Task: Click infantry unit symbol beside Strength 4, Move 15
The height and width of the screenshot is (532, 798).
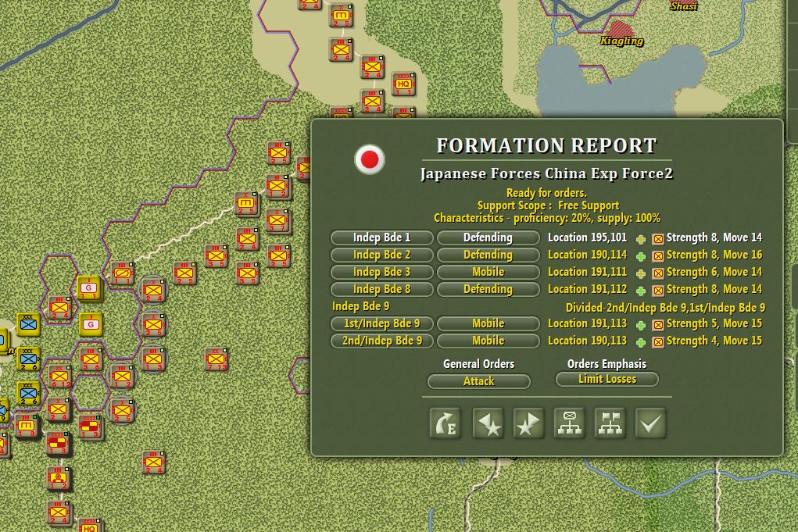Action: coord(658,342)
